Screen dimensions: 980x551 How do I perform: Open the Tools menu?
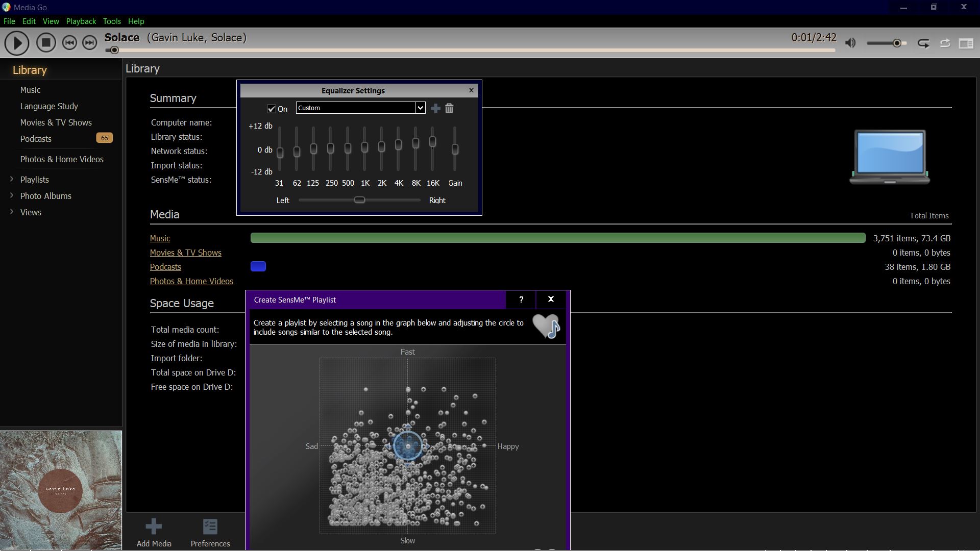click(x=112, y=21)
